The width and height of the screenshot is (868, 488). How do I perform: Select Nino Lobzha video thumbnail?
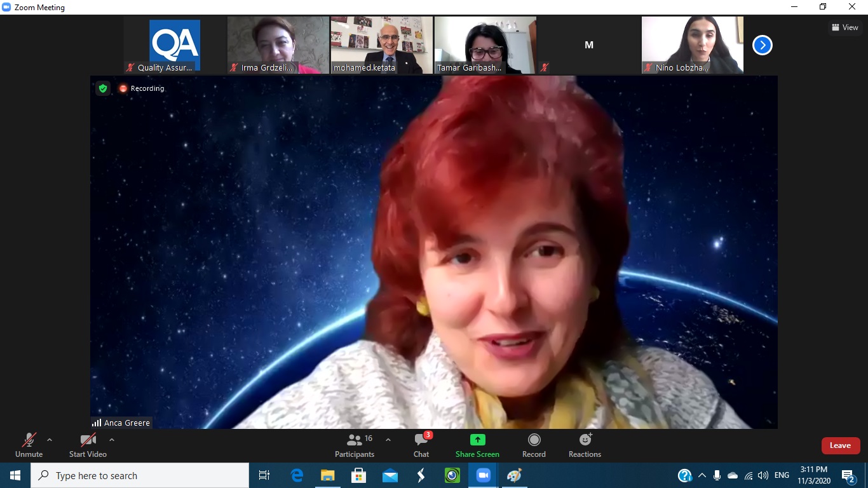[693, 45]
